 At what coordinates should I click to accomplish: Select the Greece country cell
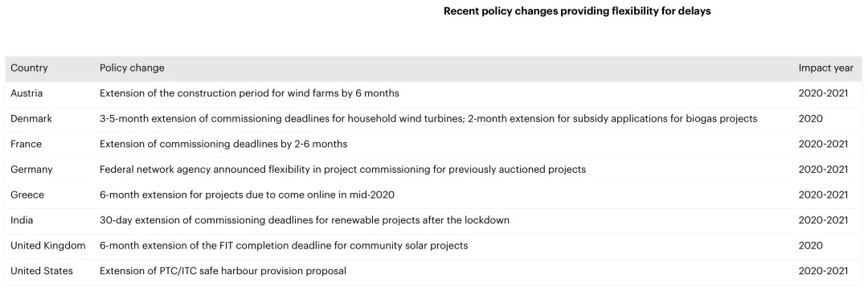click(x=27, y=195)
